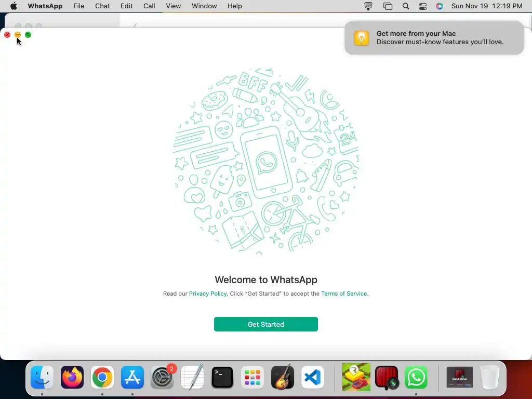Open the View menu
Screen dimensions: 532x399
tap(173, 6)
